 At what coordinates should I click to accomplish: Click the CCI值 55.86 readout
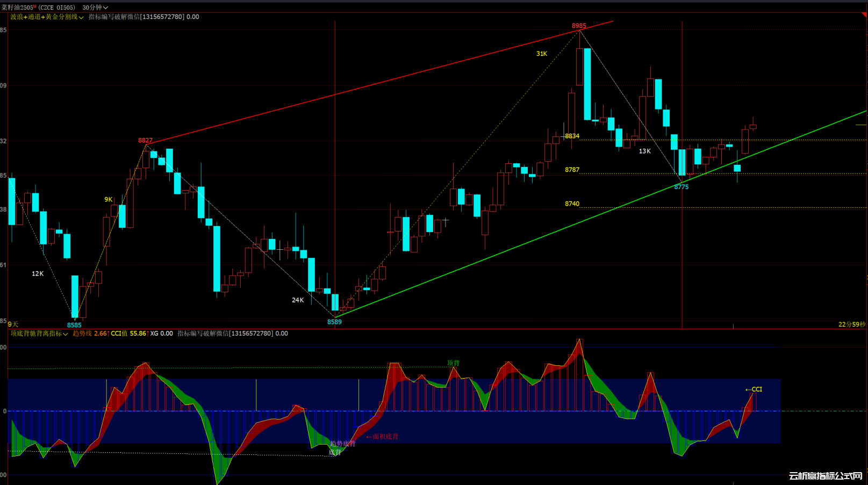(x=129, y=334)
